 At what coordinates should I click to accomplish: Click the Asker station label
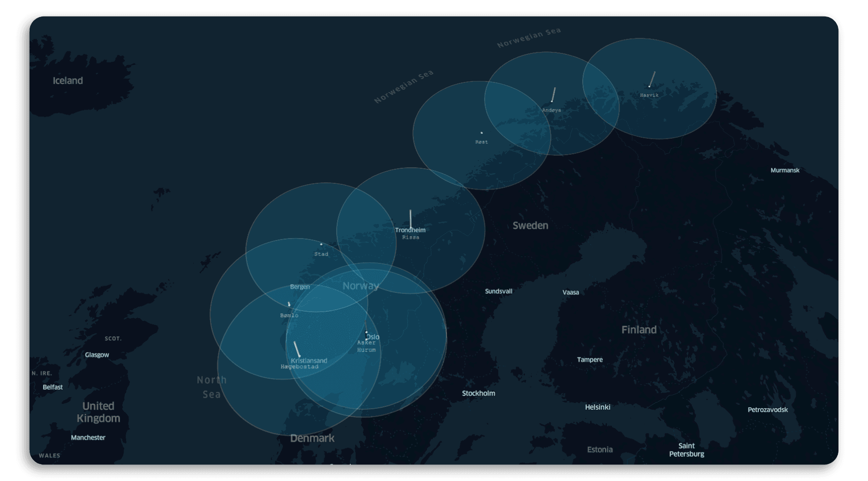pos(366,343)
